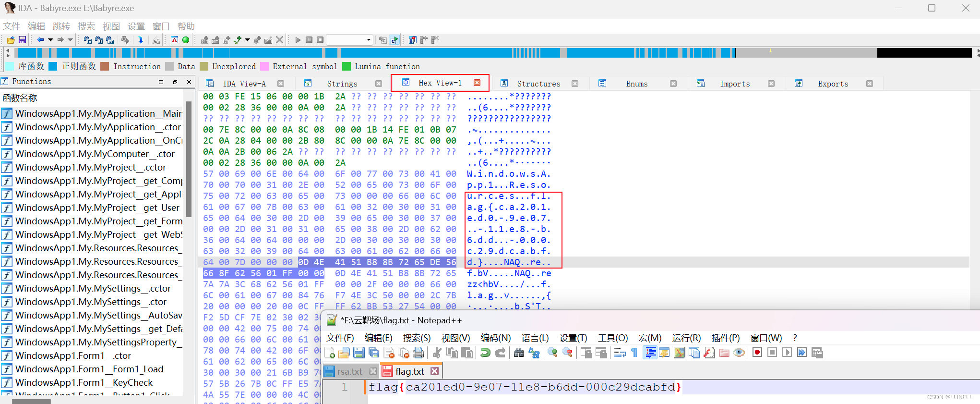980x404 pixels.
Task: Open the 编码(N) menu in Notepad++
Action: (495, 338)
